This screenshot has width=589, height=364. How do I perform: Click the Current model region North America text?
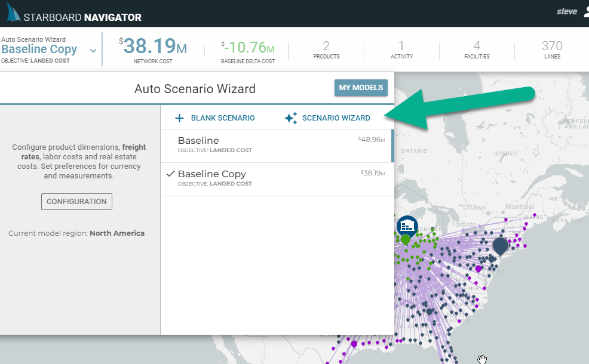[x=76, y=233]
